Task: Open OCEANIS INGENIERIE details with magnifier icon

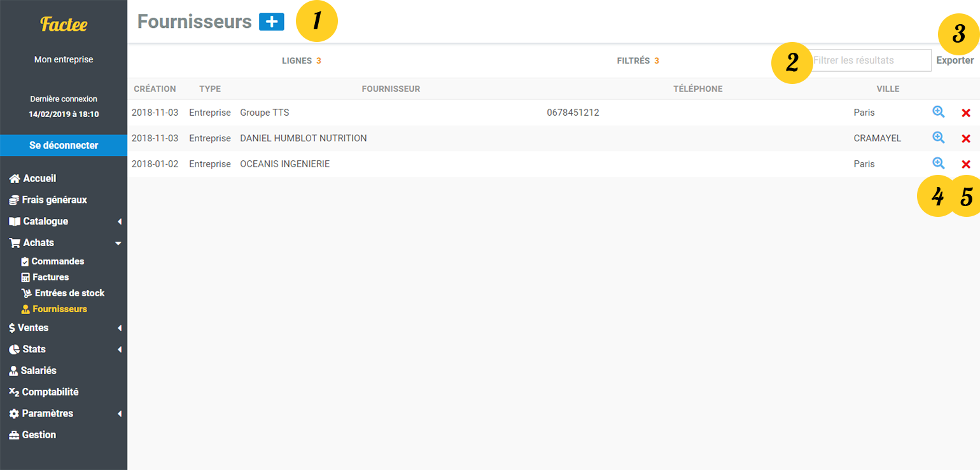Action: click(938, 163)
